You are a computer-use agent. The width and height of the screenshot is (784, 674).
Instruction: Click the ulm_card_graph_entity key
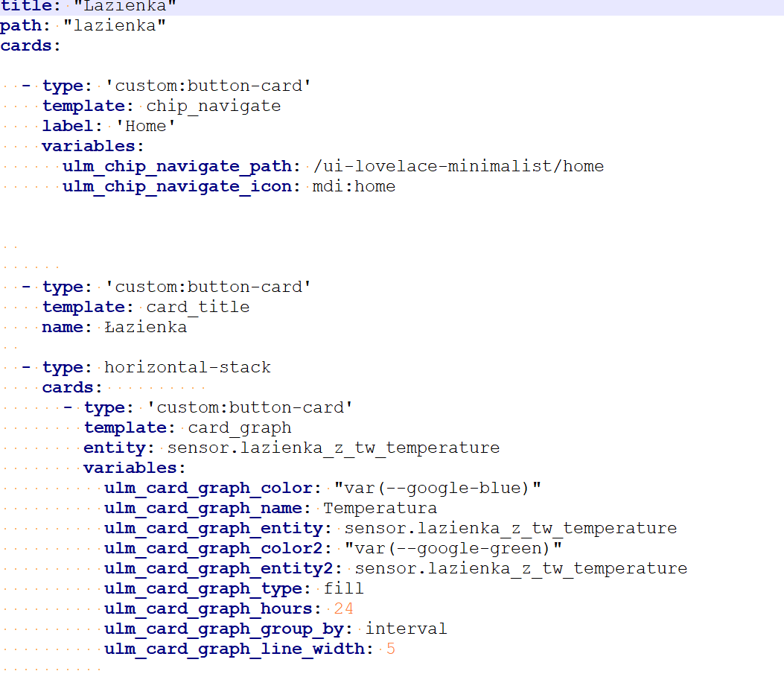click(214, 529)
